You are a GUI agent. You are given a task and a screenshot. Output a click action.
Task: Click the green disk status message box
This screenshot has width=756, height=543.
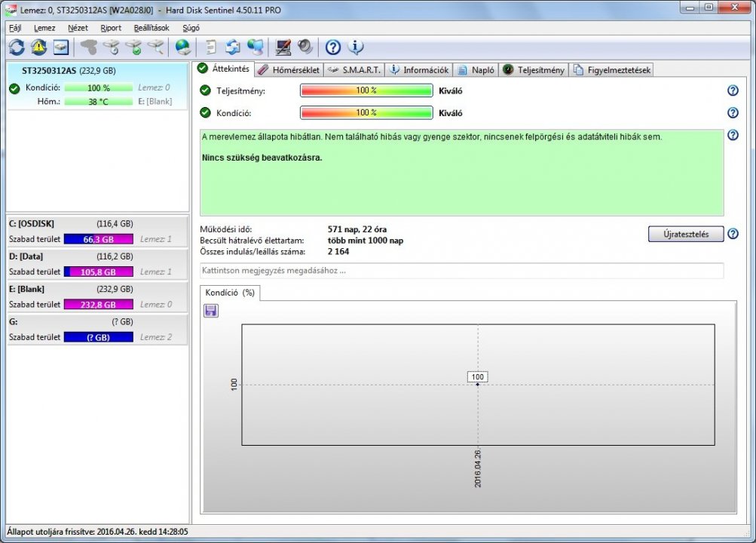tap(461, 172)
